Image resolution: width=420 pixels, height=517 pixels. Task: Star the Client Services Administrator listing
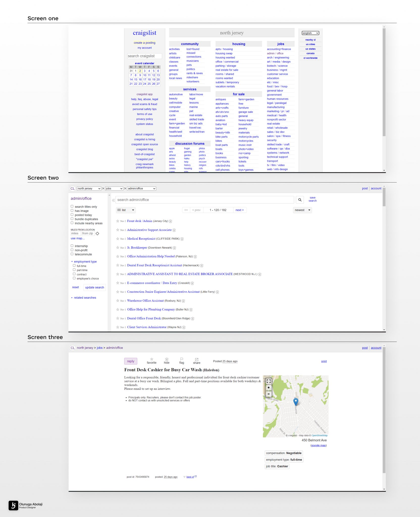click(x=118, y=327)
